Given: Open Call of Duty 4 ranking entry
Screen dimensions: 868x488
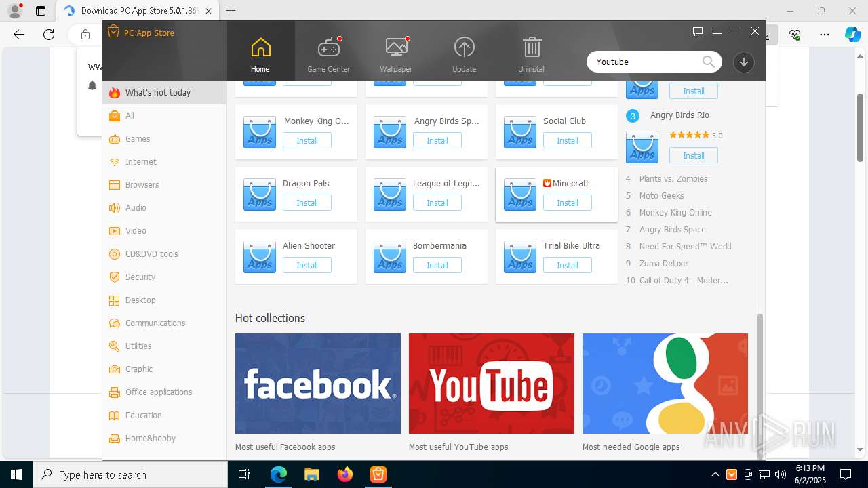Looking at the screenshot, I should [684, 281].
